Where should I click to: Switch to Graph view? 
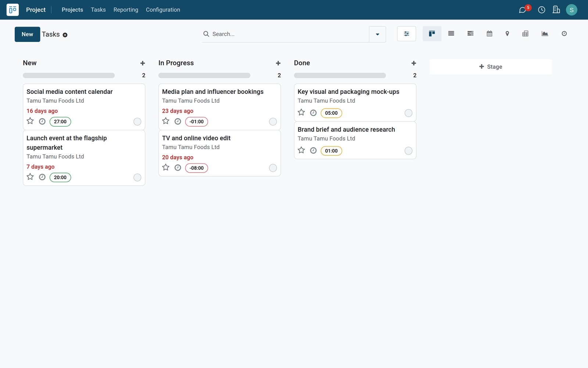pos(545,33)
